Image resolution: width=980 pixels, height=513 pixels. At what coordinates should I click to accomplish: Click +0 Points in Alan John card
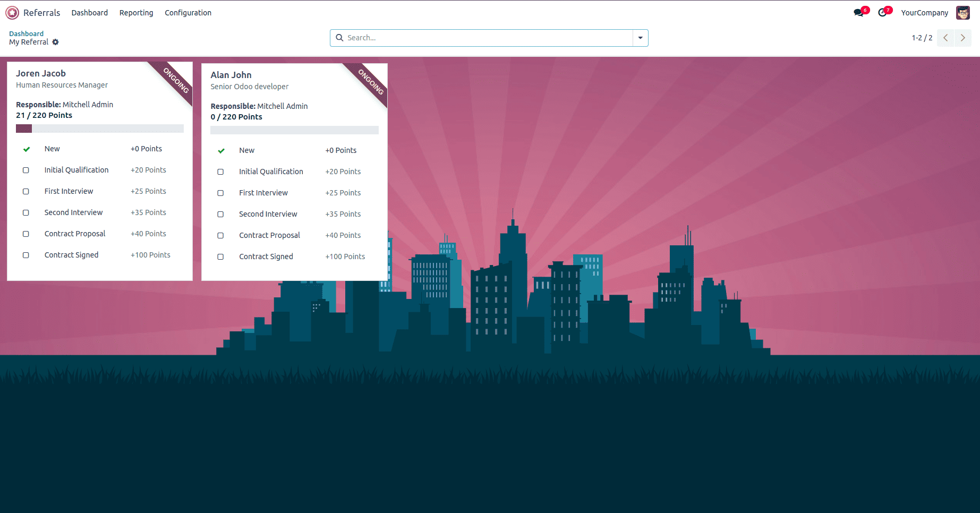(341, 150)
